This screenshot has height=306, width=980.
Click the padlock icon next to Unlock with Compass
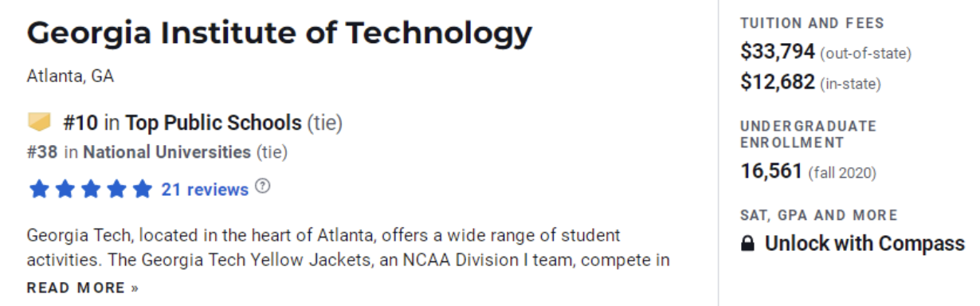(747, 244)
